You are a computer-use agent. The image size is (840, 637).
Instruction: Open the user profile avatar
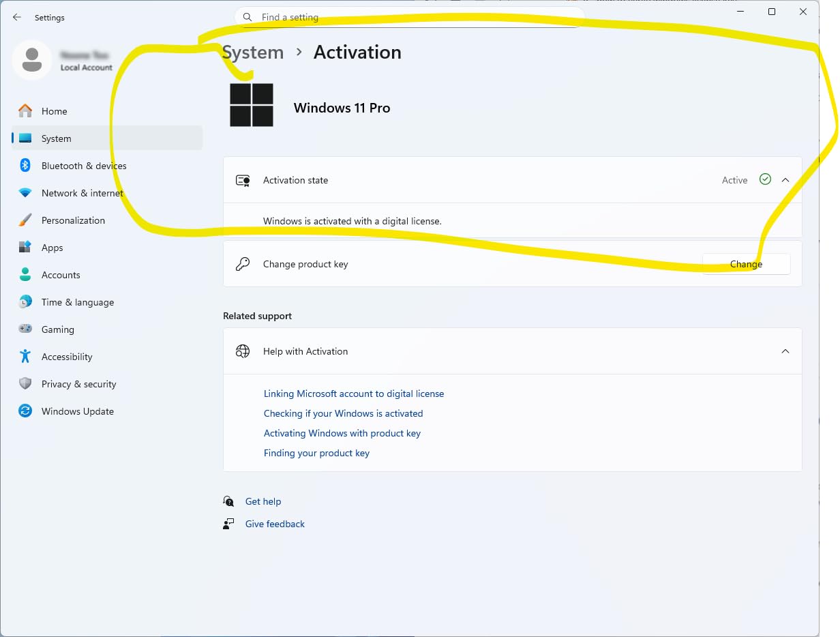(x=31, y=60)
